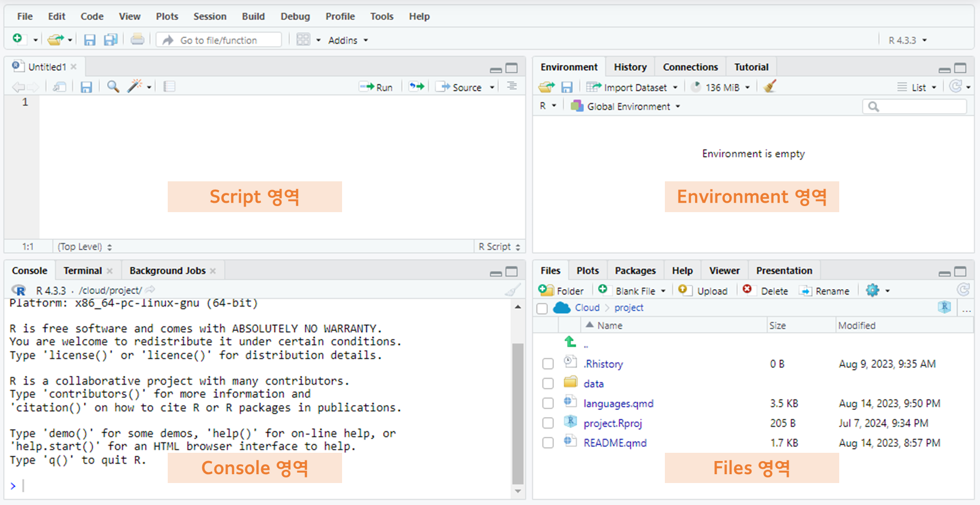Click the Cloud breadcrumb link
This screenshot has height=505, width=980.
pyautogui.click(x=587, y=308)
